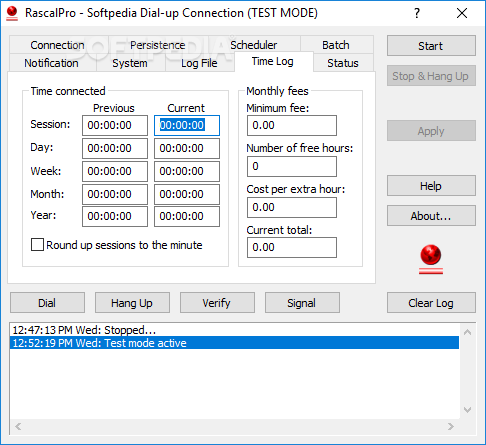Click the Previous Month time field

pyautogui.click(x=115, y=194)
